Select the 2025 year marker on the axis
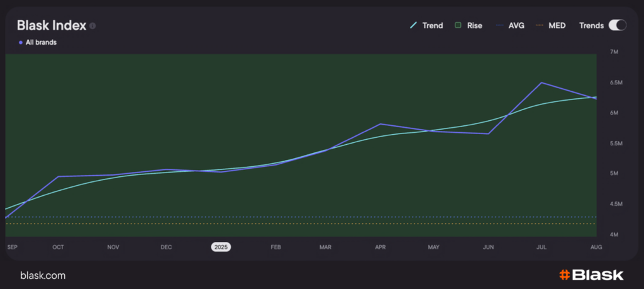The image size is (644, 289). pos(221,247)
